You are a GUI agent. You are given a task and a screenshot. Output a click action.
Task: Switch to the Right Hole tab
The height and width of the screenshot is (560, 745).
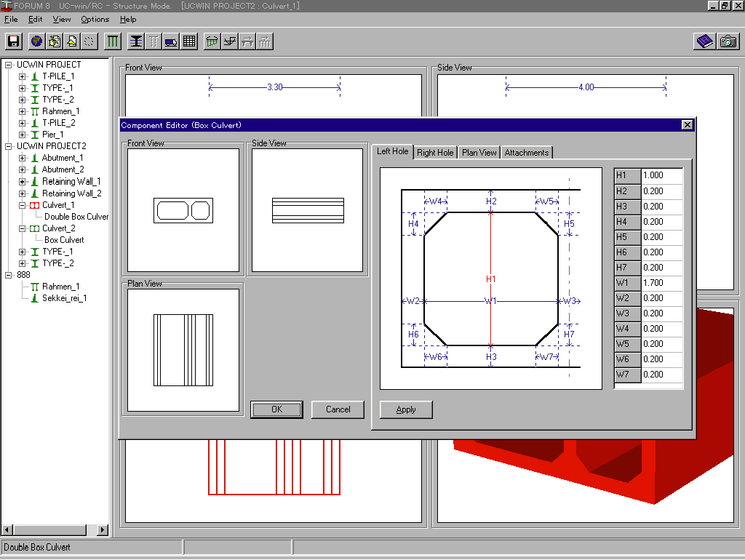(x=435, y=153)
